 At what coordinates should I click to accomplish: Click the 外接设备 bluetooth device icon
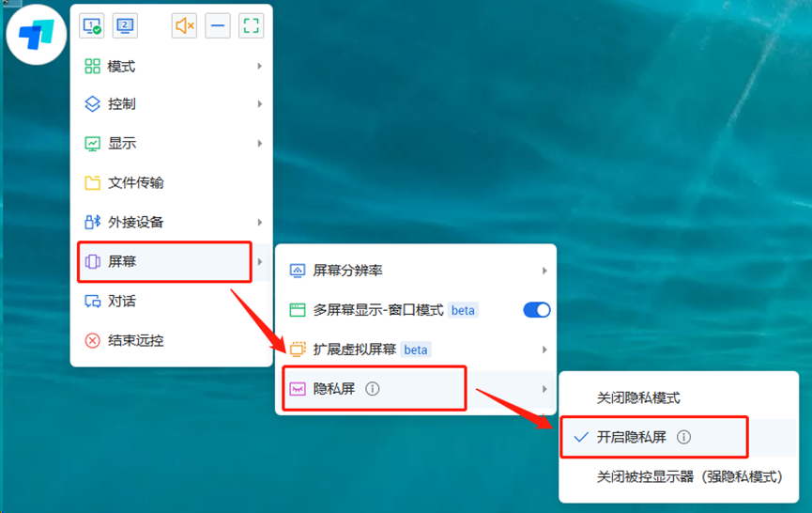92,223
